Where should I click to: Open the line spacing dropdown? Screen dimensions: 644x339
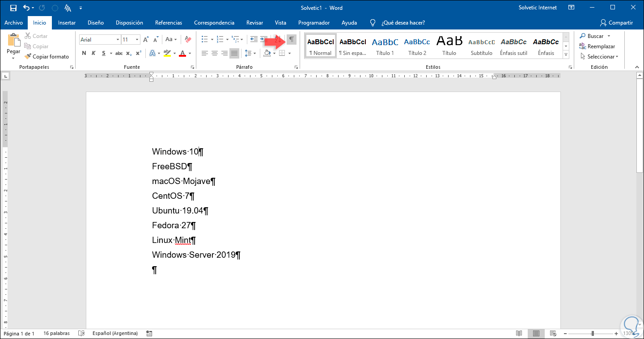(x=254, y=54)
